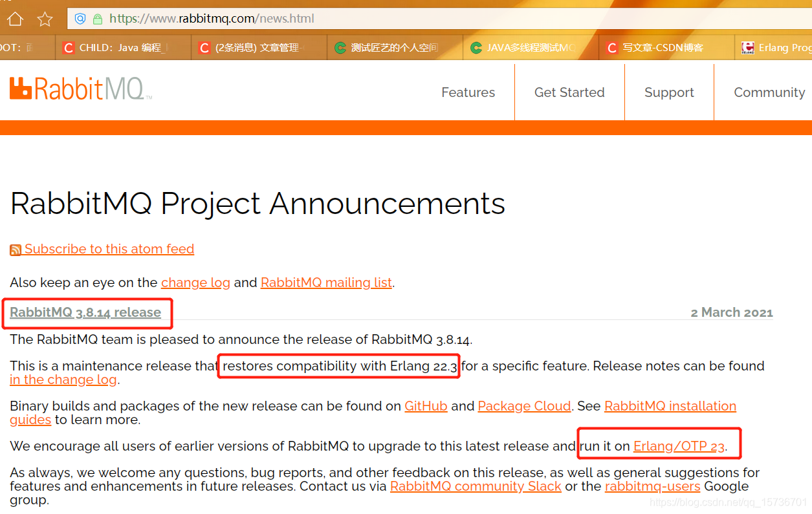
Task: Open the (2条消息) 文章管理 bookmark
Action: (x=259, y=47)
